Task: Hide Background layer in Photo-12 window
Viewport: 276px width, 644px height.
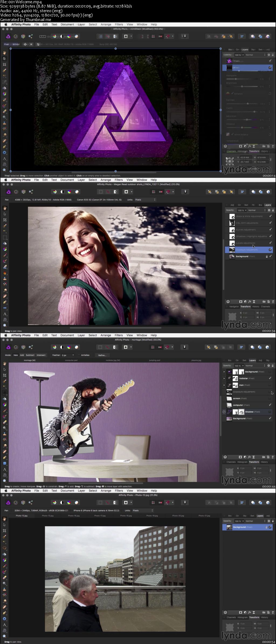Action: point(270,527)
